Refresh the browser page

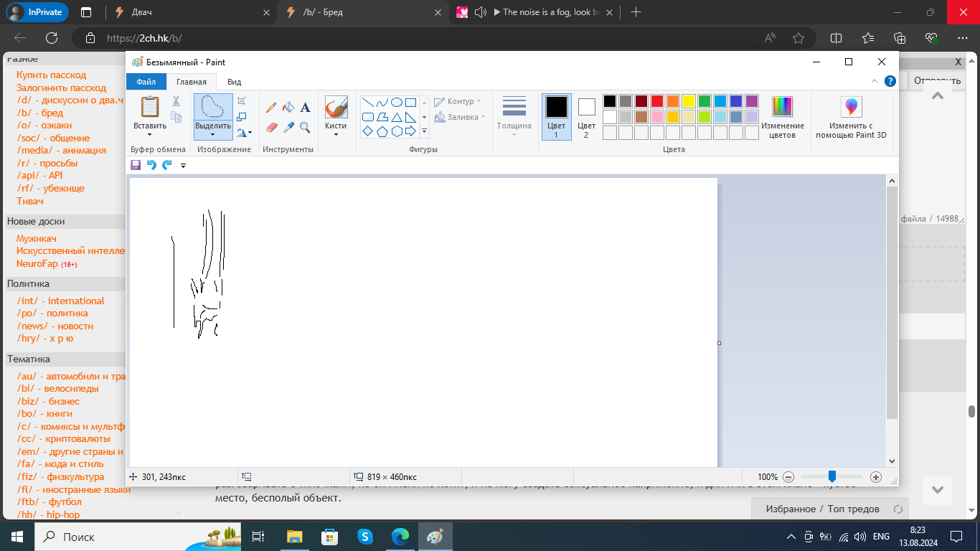52,38
